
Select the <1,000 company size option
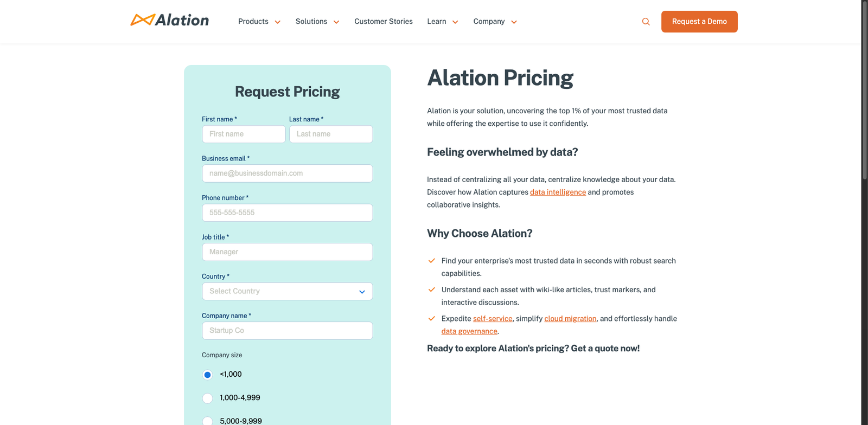[x=207, y=375]
